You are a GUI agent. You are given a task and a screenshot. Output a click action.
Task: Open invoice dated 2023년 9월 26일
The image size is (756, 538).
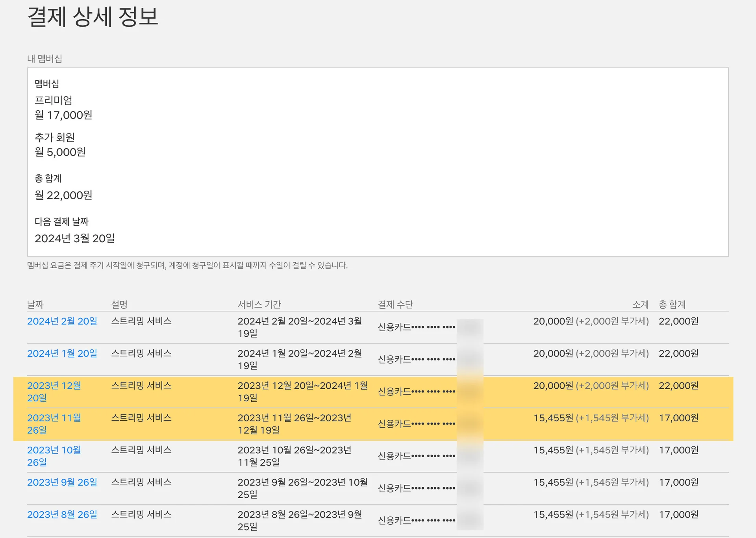(x=62, y=482)
